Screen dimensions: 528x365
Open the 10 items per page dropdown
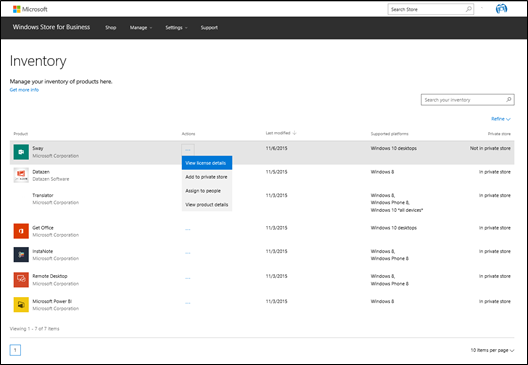[492, 350]
